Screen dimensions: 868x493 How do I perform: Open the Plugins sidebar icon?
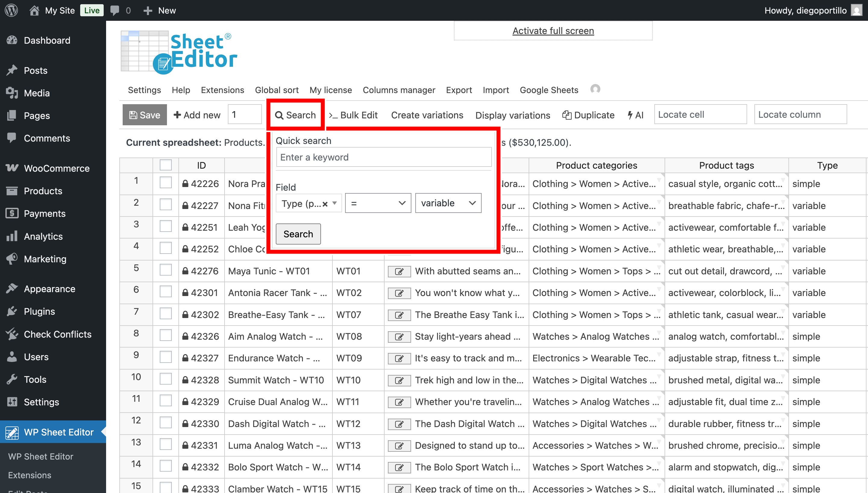pyautogui.click(x=12, y=311)
